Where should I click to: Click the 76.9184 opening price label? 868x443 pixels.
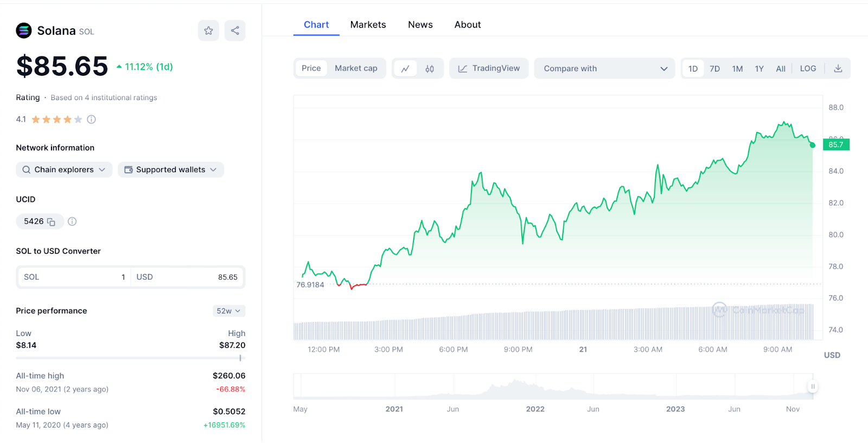(x=310, y=284)
